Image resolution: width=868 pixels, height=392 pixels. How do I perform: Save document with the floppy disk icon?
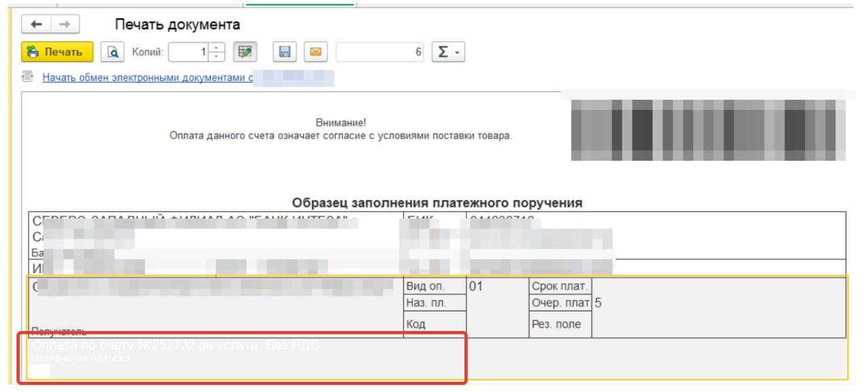coord(285,52)
